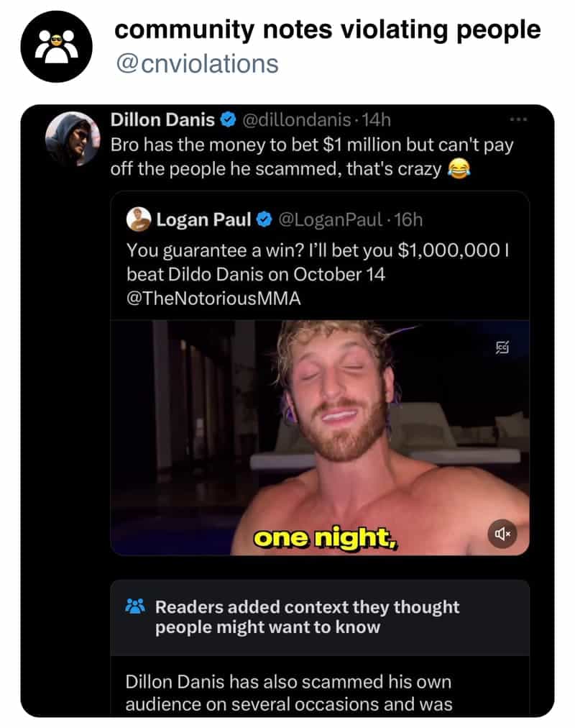Open the three-dot tweet options menu
This screenshot has width=575, height=728.
[518, 120]
